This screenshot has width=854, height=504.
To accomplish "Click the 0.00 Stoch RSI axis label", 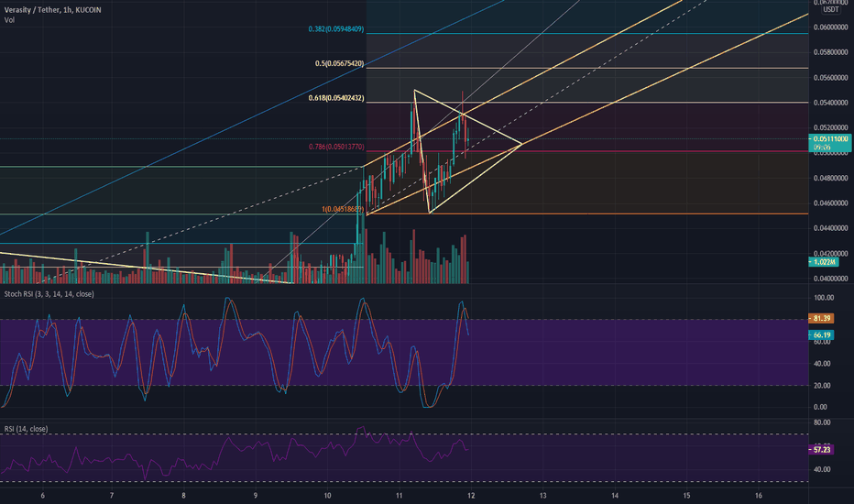I will (820, 407).
